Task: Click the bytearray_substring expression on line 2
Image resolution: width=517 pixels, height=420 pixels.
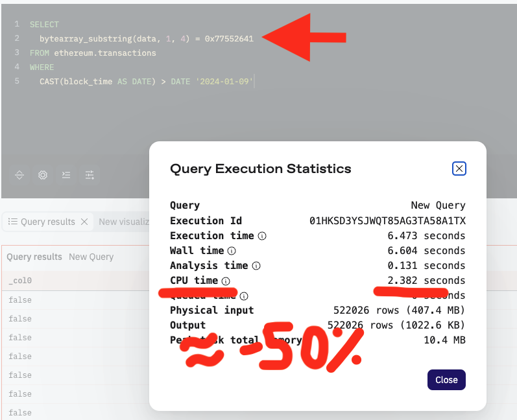Action: point(147,38)
